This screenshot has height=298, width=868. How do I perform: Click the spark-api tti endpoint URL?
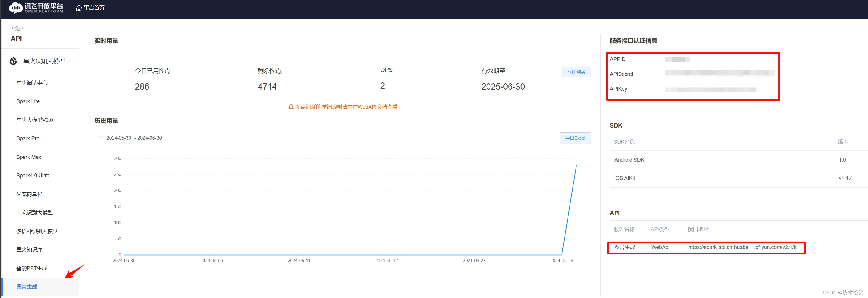pos(743,247)
